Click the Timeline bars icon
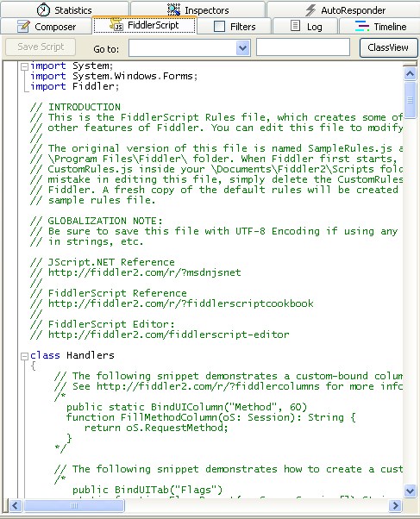420x519 pixels. point(361,26)
